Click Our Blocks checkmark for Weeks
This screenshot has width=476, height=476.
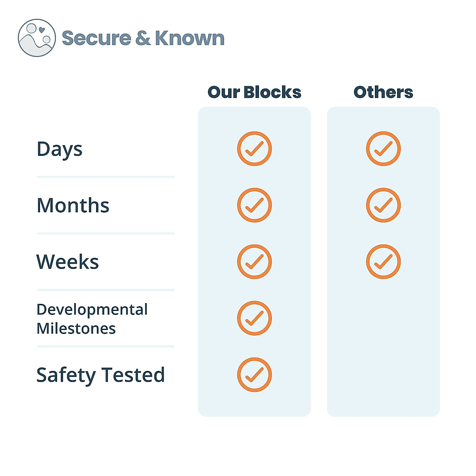click(x=254, y=262)
